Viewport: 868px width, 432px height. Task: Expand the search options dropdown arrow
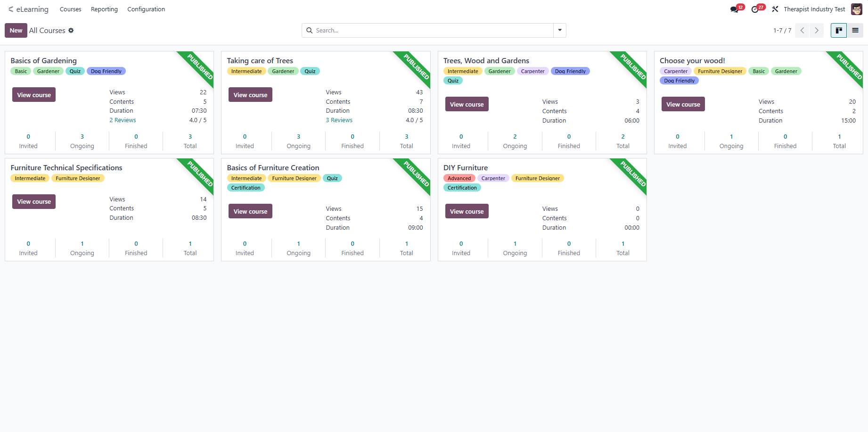click(x=560, y=30)
